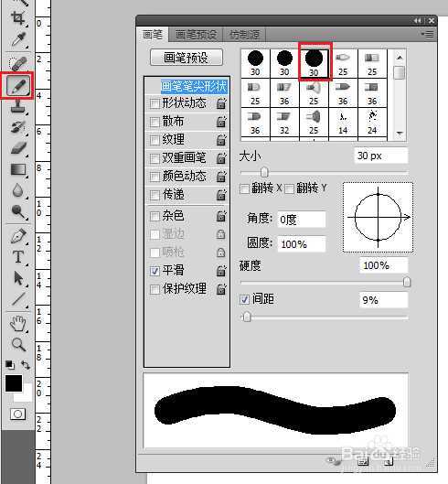Select the Dodge tool
The height and width of the screenshot is (484, 448).
tap(18, 211)
